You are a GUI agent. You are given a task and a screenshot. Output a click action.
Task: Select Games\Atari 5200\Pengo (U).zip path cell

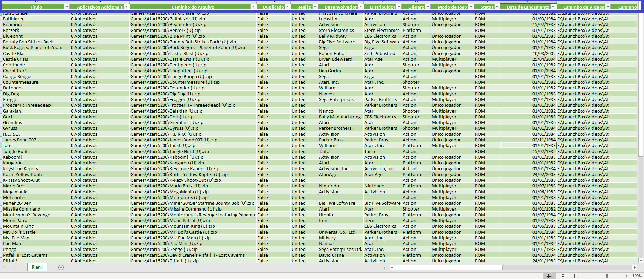coord(193,249)
